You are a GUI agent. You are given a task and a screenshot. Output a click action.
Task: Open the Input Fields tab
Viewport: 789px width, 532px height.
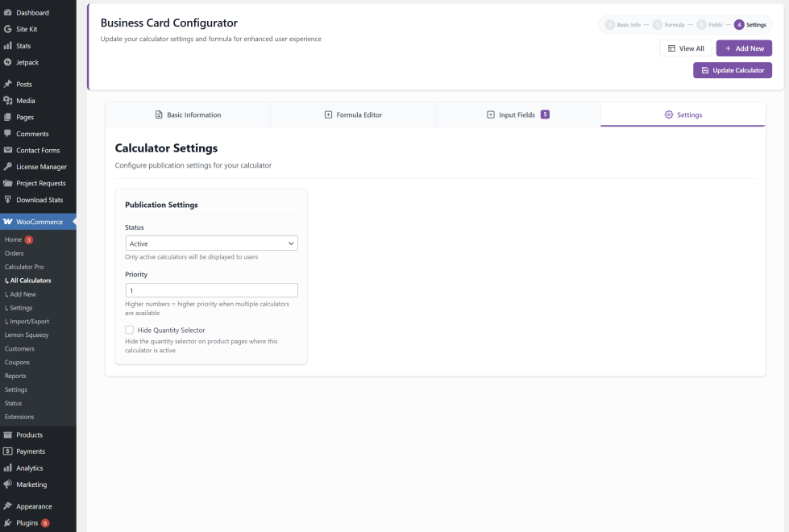click(517, 115)
